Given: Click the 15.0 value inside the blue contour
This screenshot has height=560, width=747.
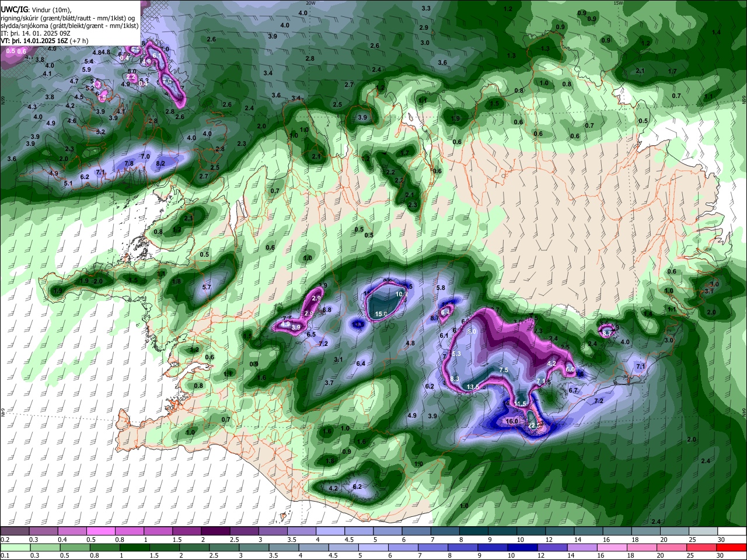Looking at the screenshot, I should point(381,314).
